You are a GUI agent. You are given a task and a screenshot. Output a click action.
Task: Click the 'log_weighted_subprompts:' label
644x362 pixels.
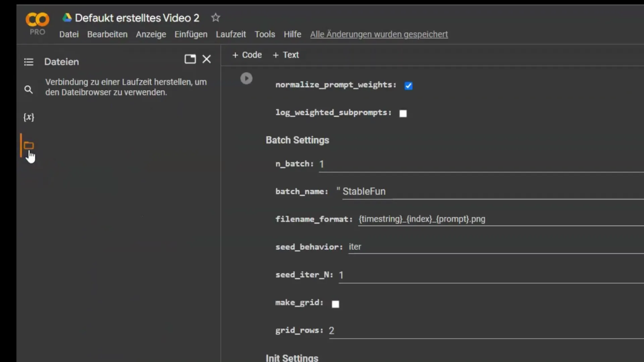point(333,113)
